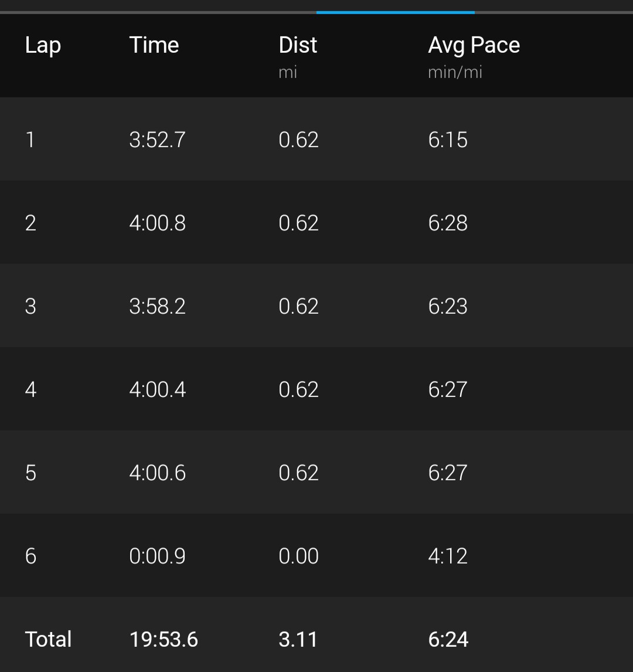Click the Time column header
633x672 pixels.
[x=154, y=45]
